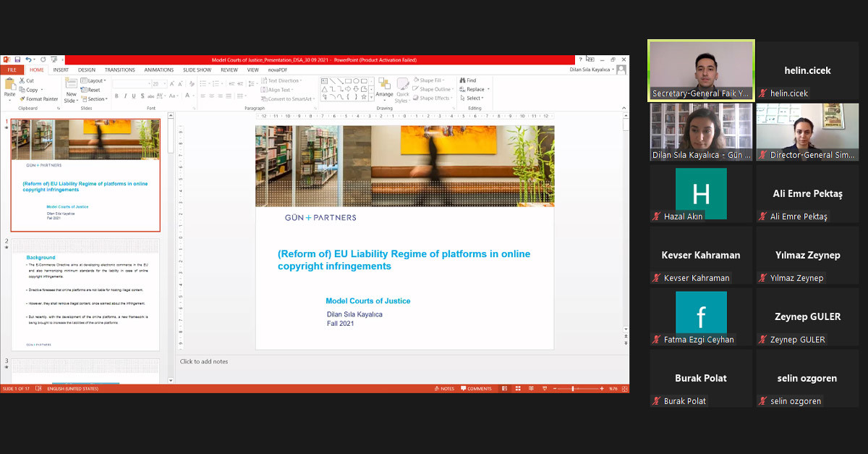Click the Undo arrow icon
This screenshot has height=454, width=868.
click(27, 59)
